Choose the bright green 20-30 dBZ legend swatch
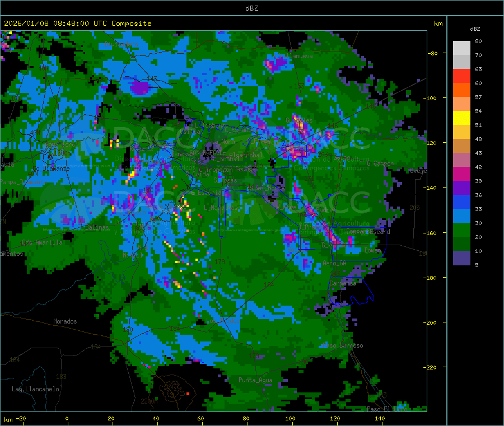The height and width of the screenshot is (426, 504). [461, 230]
